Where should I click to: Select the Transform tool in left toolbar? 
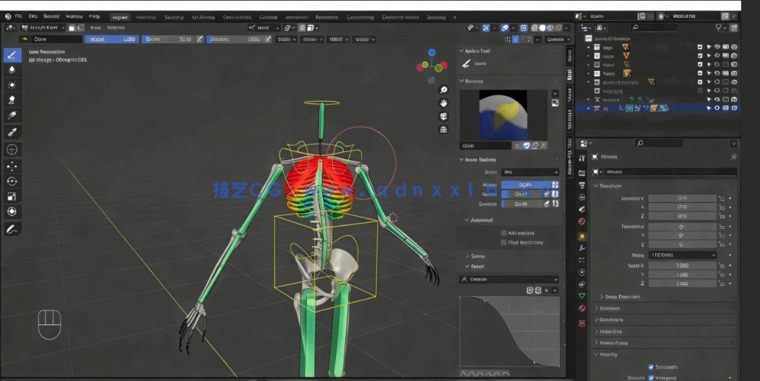click(12, 211)
